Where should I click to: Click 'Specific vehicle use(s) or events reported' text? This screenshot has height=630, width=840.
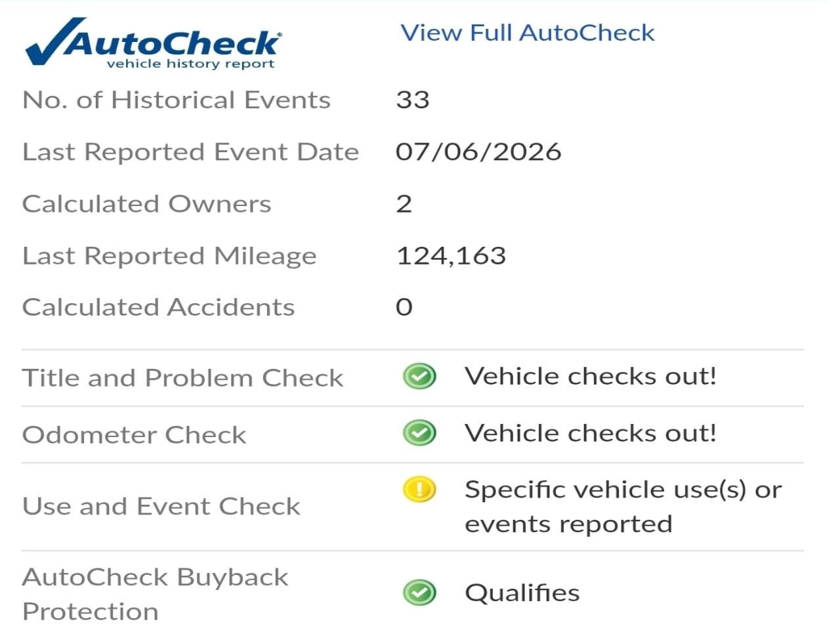pyautogui.click(x=623, y=507)
